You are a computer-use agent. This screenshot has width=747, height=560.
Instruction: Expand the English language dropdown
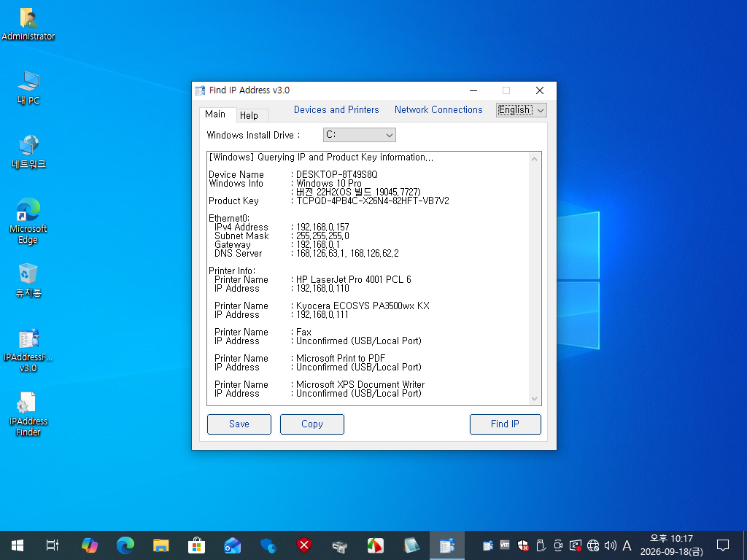(521, 110)
